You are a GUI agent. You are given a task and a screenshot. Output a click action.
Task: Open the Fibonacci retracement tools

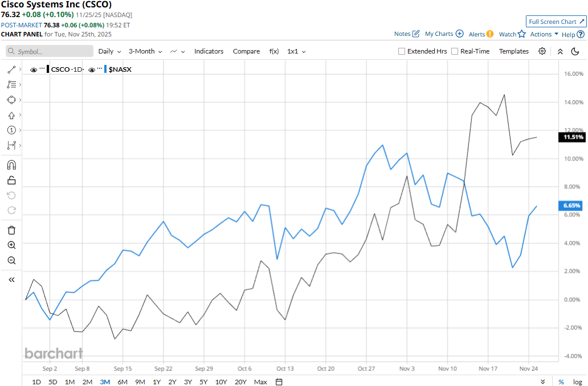[11, 85]
